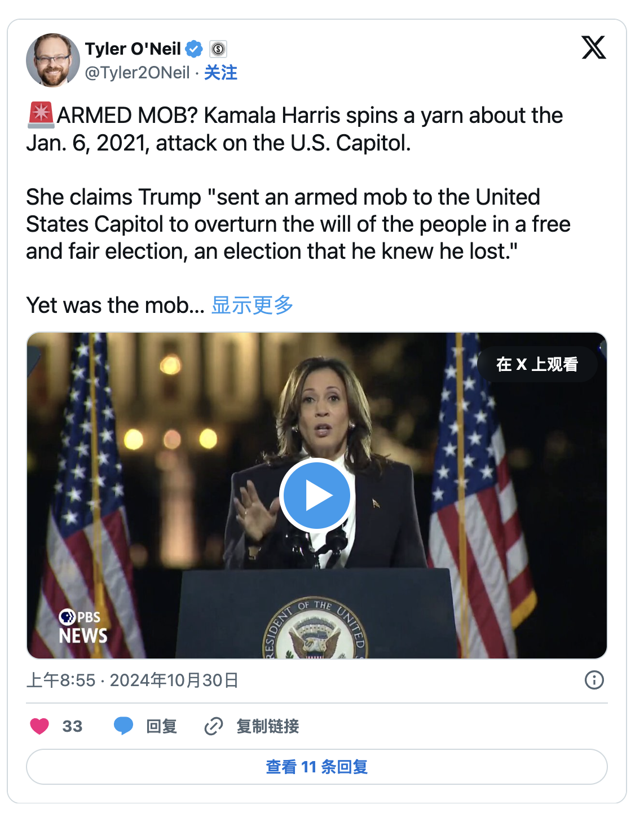Play the Kamala Harris video

click(316, 496)
